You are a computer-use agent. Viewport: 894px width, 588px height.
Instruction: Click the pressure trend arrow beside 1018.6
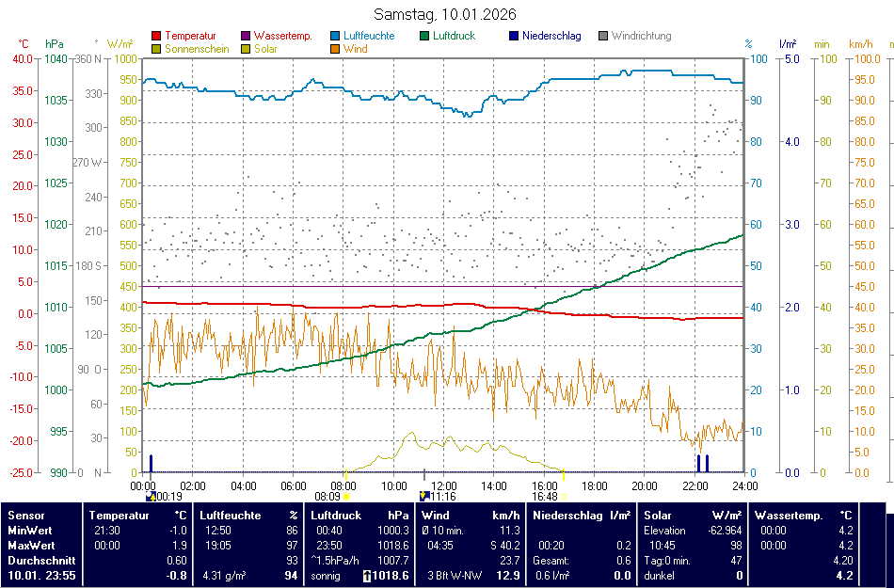pyautogui.click(x=366, y=576)
